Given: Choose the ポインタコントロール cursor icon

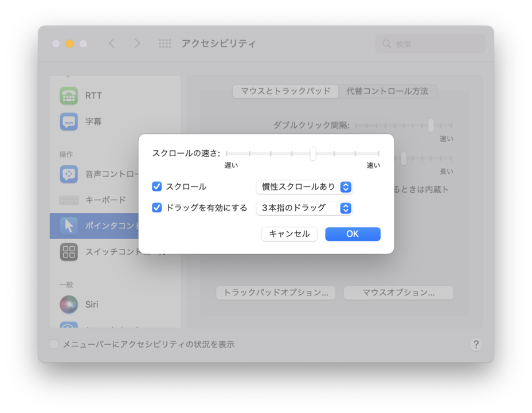Looking at the screenshot, I should [69, 225].
